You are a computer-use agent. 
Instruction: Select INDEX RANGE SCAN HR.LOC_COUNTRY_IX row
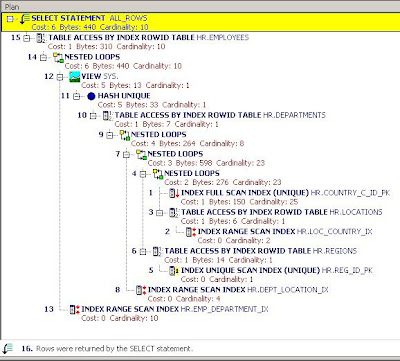(x=285, y=231)
